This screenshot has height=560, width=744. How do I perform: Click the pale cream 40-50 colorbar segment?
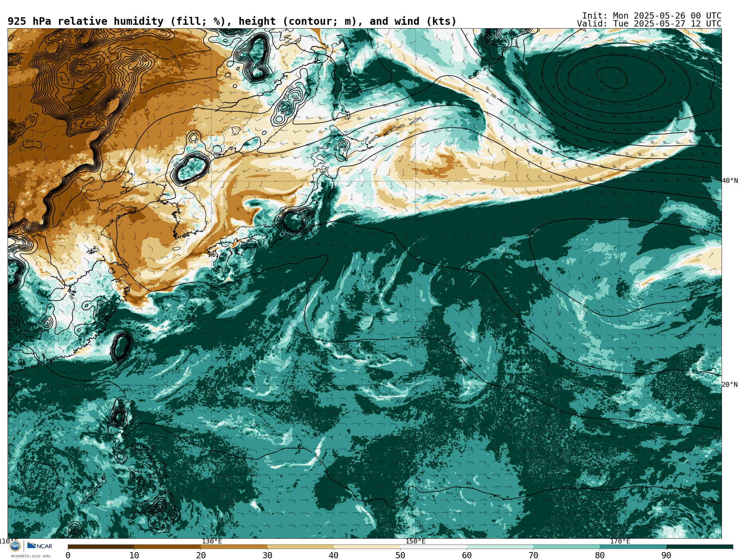click(x=367, y=547)
